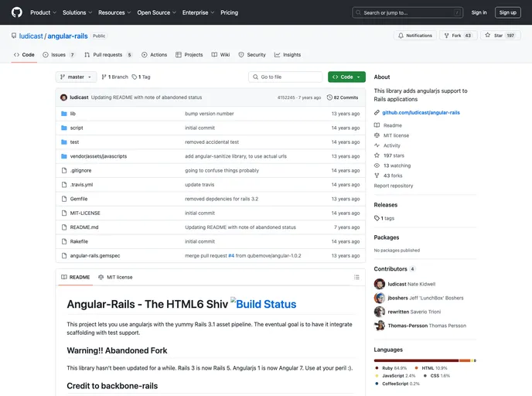Viewport: 532px width, 396px height.
Task: Open rewritten contributor avatar
Action: (380, 312)
